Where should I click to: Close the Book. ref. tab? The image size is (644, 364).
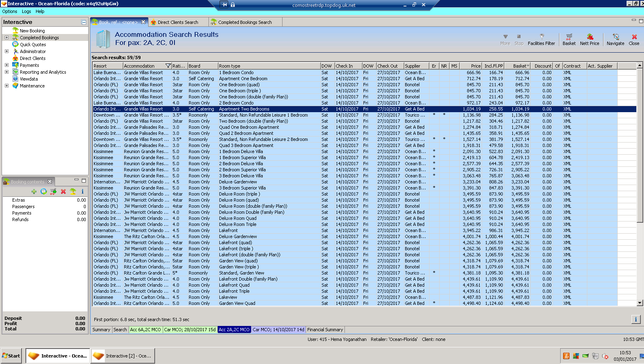click(143, 22)
